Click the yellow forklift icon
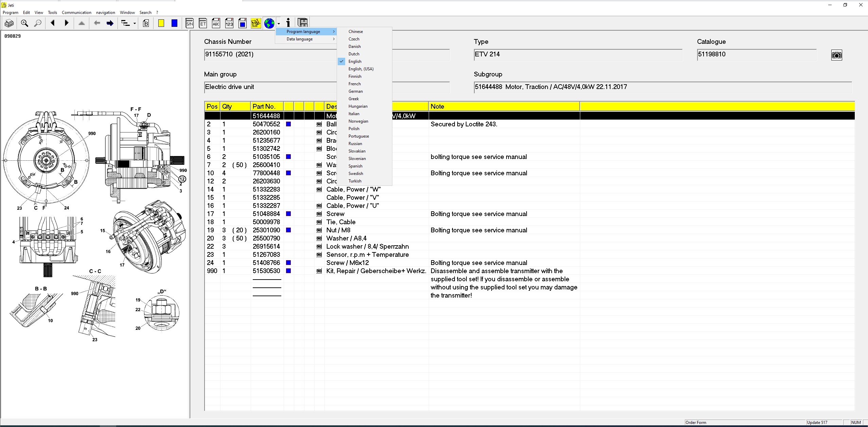Viewport: 868px width, 427px height. point(256,23)
